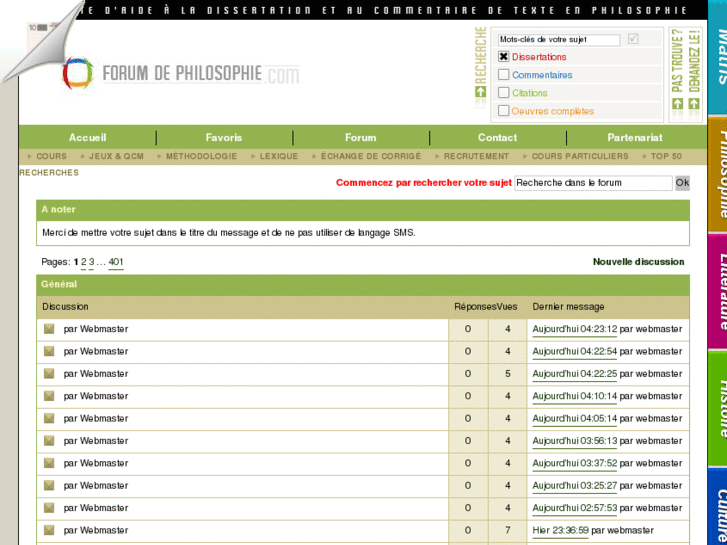This screenshot has width=727, height=545.
Task: Click the search submit checkmark icon
Action: tap(633, 39)
